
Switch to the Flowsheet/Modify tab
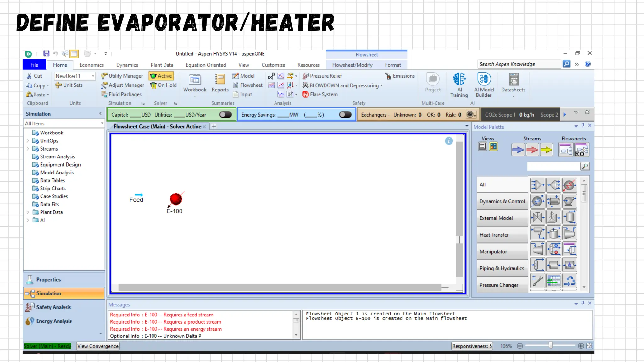(x=352, y=65)
